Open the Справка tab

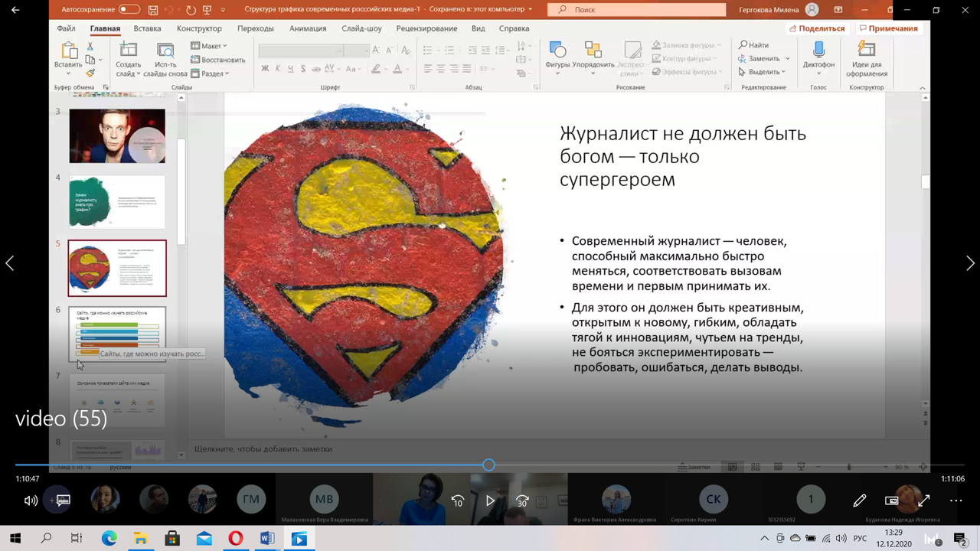[x=514, y=28]
